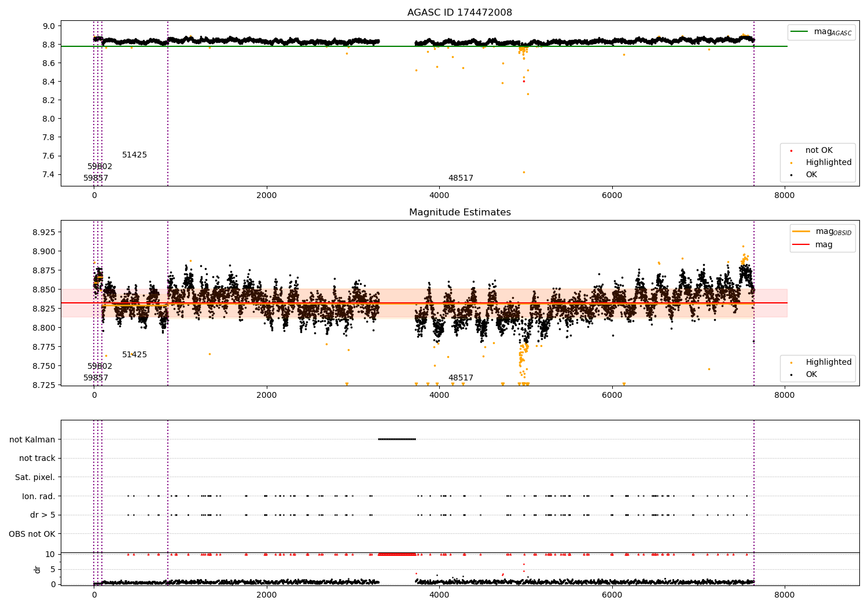This screenshot has height=608, width=868.
Task: Click the green mag AGASC legend line sample
Action: coord(799,32)
